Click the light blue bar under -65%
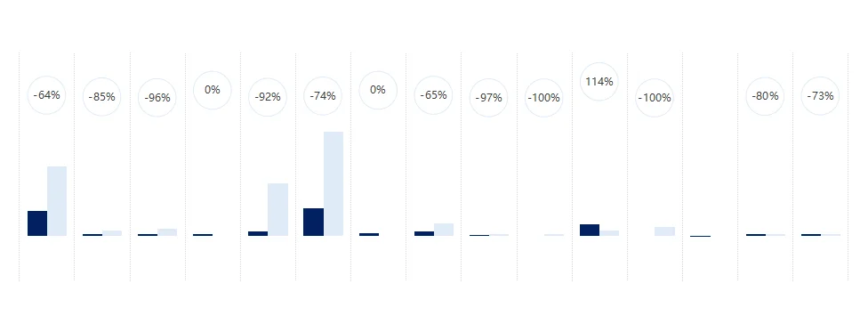 444,230
